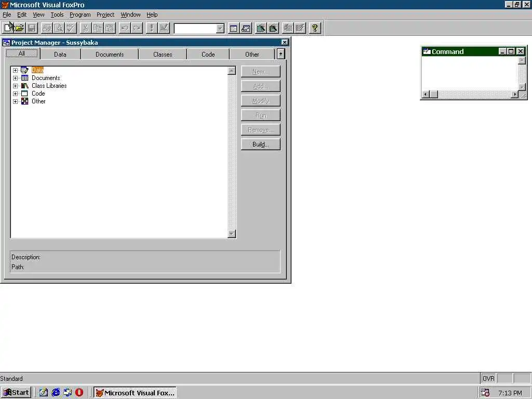Viewport: 532px width, 399px height.
Task: Open the Project menu
Action: (105, 15)
